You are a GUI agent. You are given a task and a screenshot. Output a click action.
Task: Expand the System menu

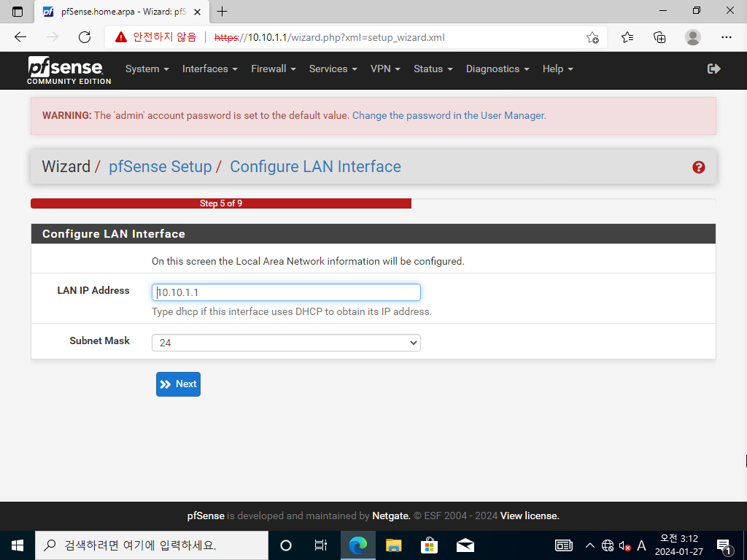tap(147, 69)
